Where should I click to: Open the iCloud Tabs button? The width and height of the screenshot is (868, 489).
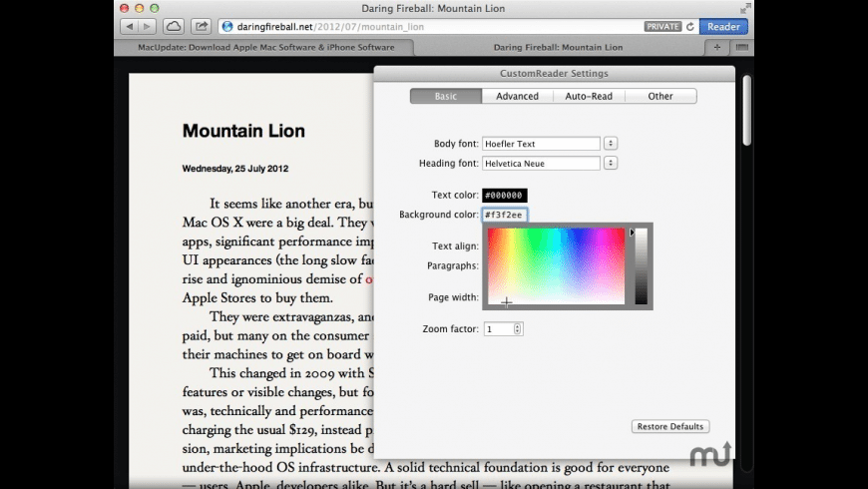174,26
